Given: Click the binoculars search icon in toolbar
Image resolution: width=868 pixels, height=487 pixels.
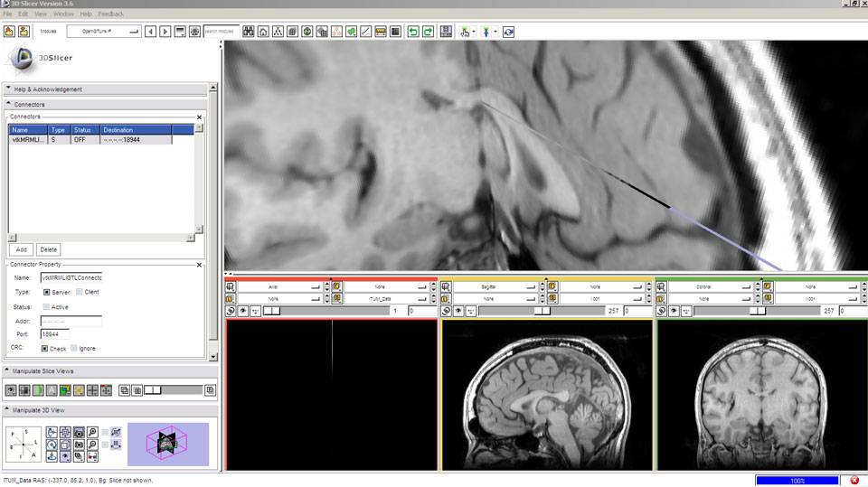Looking at the screenshot, I should (x=248, y=32).
